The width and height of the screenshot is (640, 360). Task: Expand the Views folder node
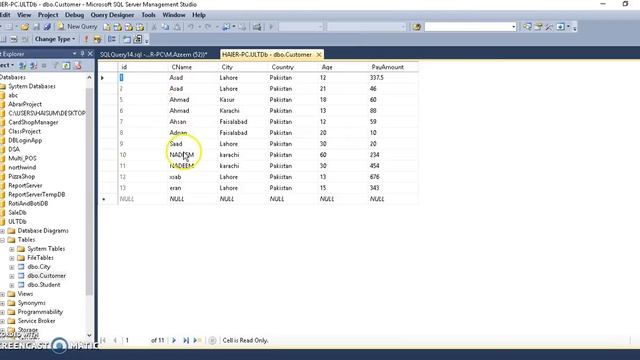pos(2,294)
